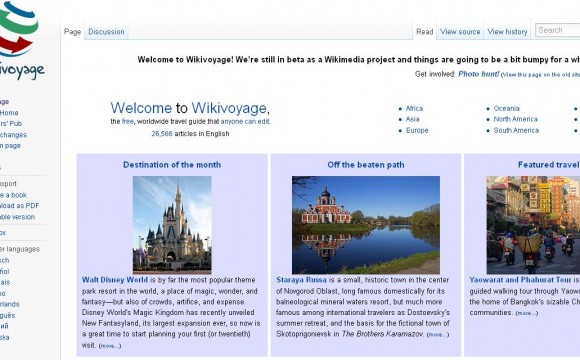Open the Recent changes sidebar link
The image size is (580, 360).
click(x=13, y=135)
